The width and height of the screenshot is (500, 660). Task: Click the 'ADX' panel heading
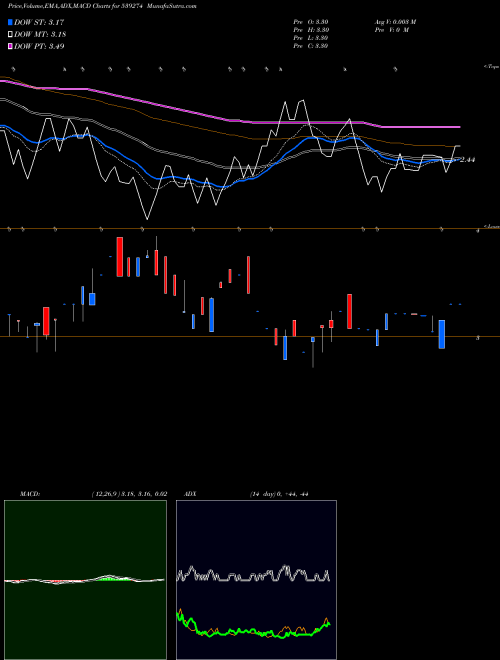point(190,494)
